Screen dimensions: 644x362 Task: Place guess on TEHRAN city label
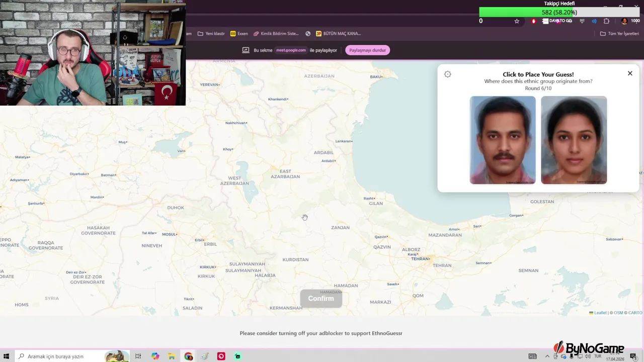420,258
